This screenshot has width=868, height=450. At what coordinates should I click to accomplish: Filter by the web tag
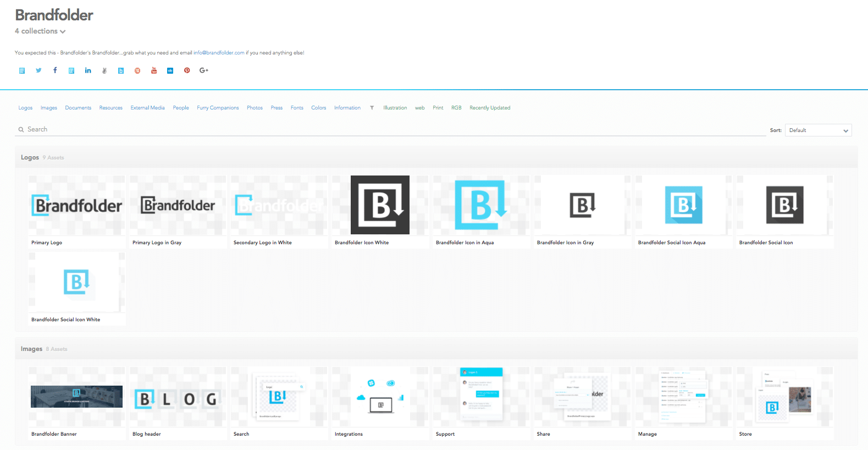click(x=420, y=108)
